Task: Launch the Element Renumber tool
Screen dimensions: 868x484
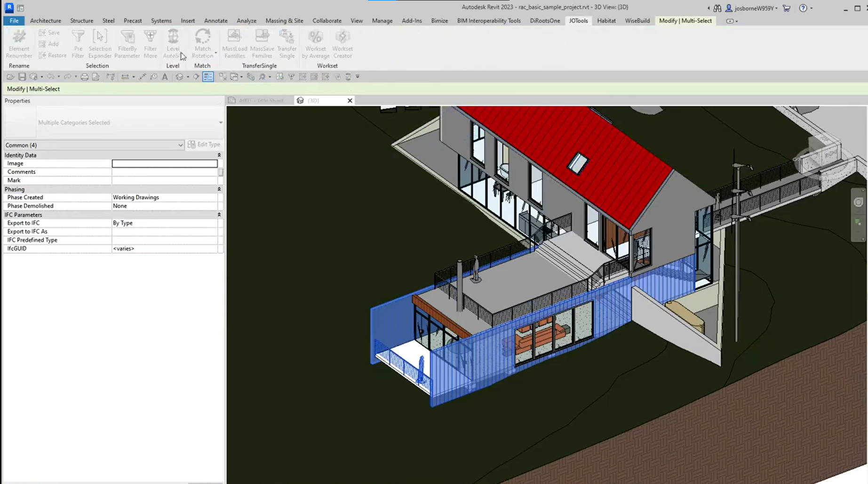Action: click(x=19, y=44)
